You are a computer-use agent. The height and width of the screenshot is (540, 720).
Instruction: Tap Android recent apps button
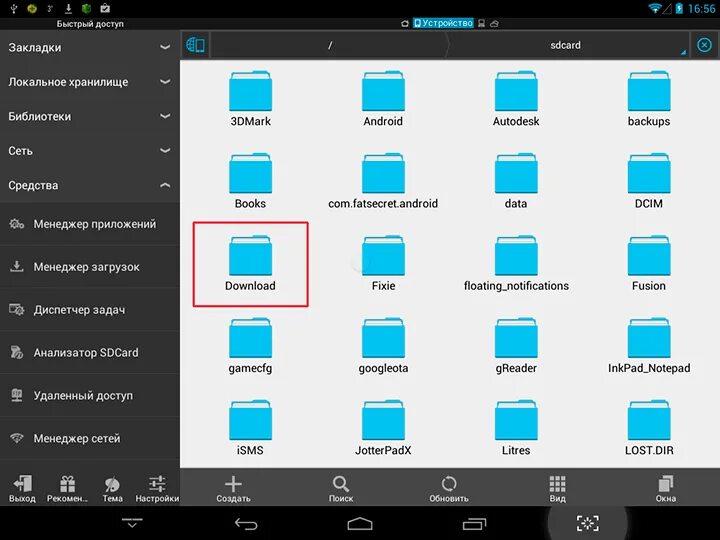point(474,523)
